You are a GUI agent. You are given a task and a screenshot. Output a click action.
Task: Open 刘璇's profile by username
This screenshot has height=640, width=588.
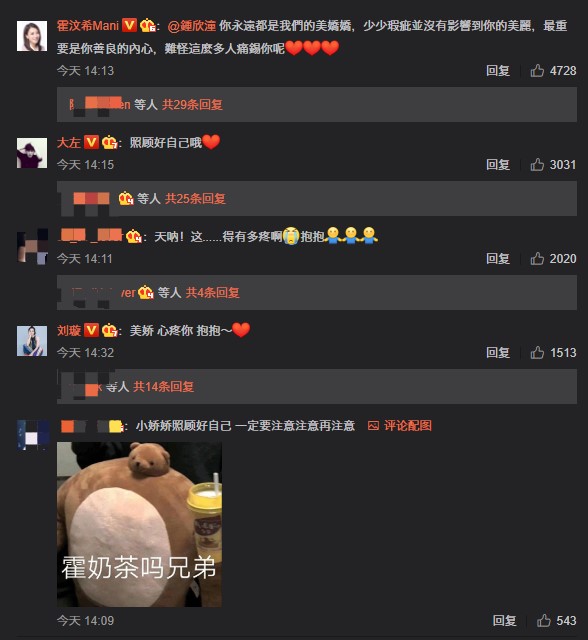pos(69,330)
